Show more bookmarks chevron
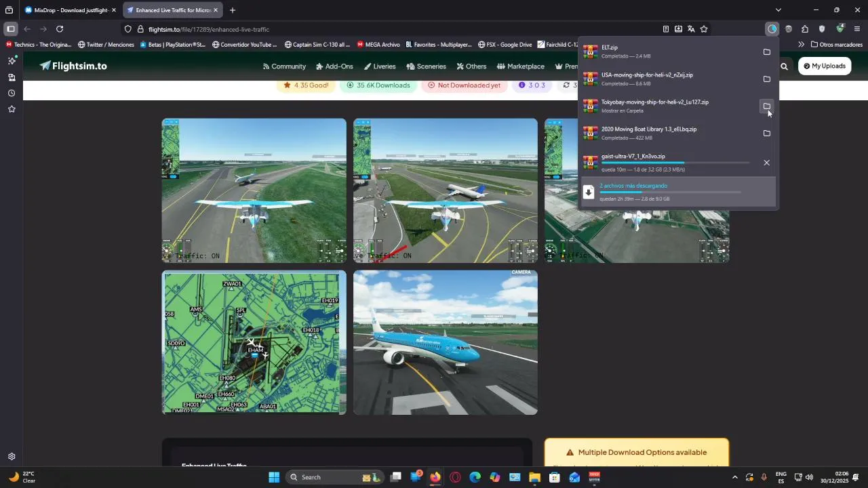The width and height of the screenshot is (868, 488). (x=801, y=45)
